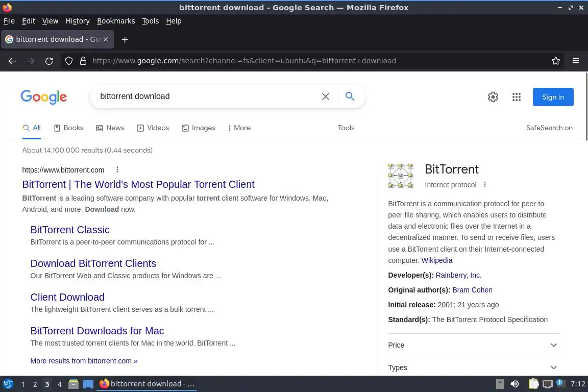Click More results from bittorrent.com
The height and width of the screenshot is (392, 588).
click(84, 361)
